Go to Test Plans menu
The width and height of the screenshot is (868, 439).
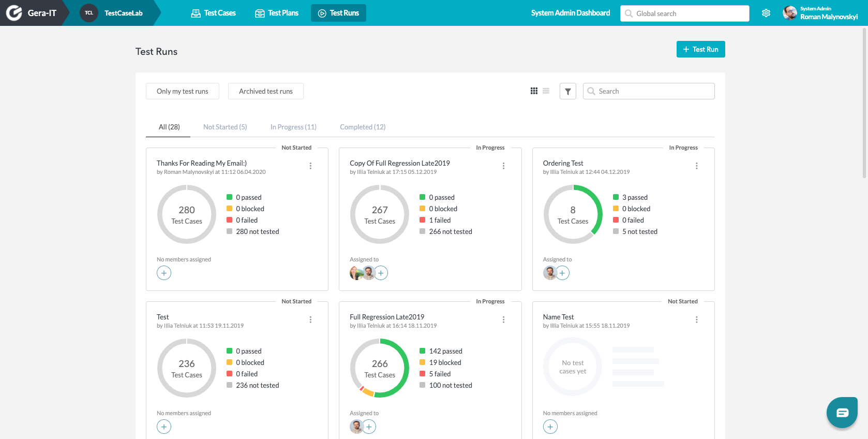point(277,13)
